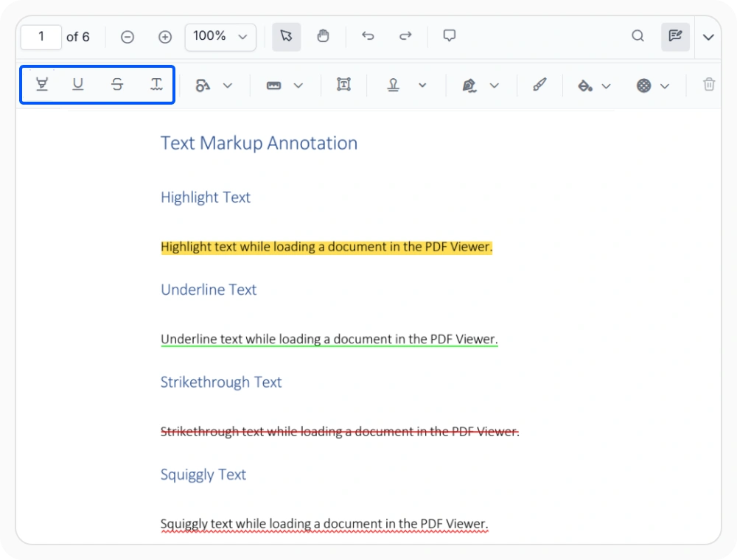Viewport: 737px width, 560px height.
Task: Click the stamp annotation icon
Action: pyautogui.click(x=394, y=85)
